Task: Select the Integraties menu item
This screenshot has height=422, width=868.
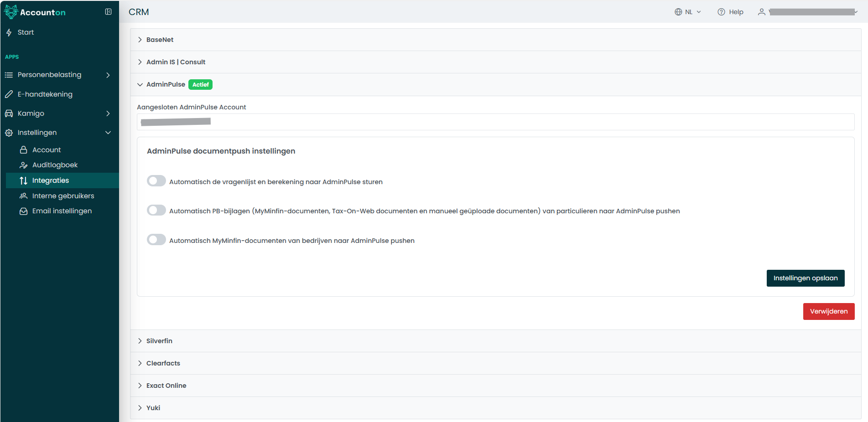Action: pos(62,180)
